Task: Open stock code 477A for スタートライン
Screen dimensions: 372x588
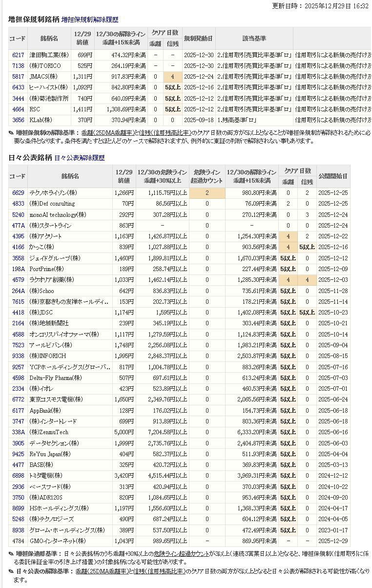Action: [18, 226]
